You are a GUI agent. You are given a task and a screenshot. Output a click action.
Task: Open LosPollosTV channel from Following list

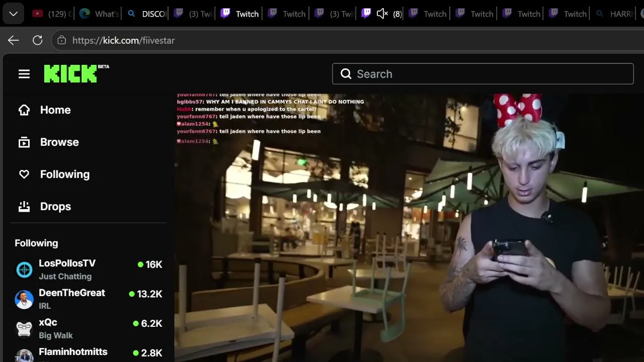point(89,269)
